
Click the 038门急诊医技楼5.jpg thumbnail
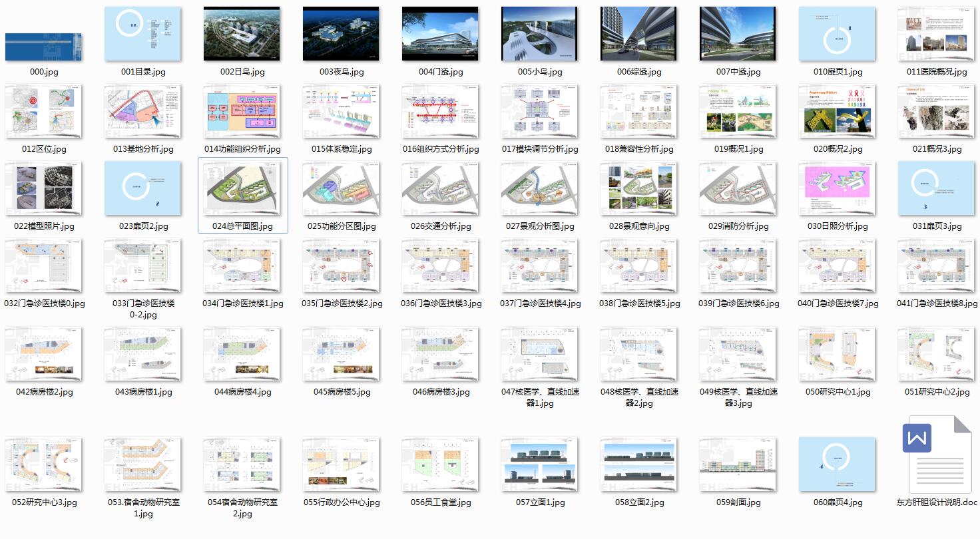(639, 266)
